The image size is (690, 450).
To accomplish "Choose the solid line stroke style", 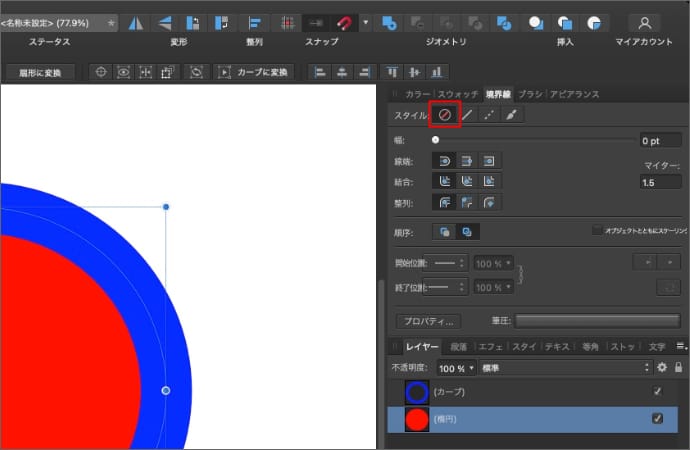I will [466, 115].
